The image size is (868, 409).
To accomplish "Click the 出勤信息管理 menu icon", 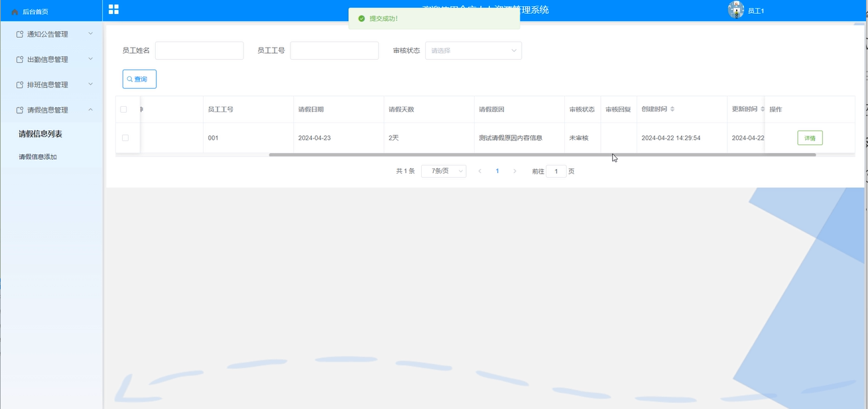I will [20, 60].
